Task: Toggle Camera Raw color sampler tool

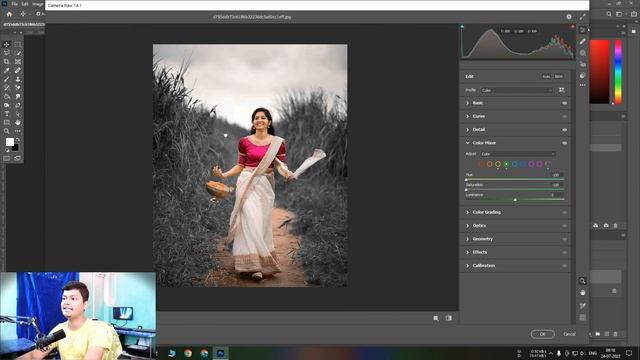Action: (x=582, y=306)
